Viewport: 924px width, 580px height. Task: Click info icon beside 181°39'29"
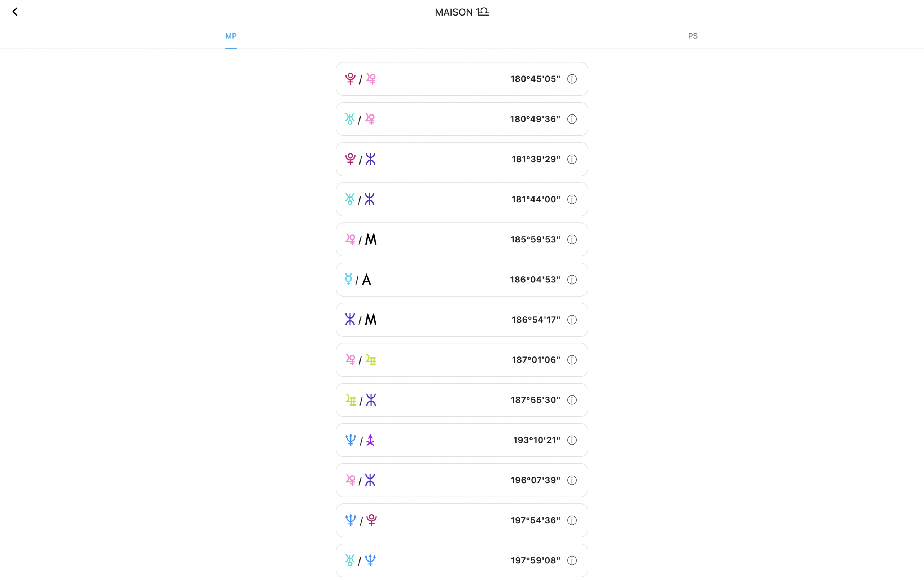pos(572,159)
